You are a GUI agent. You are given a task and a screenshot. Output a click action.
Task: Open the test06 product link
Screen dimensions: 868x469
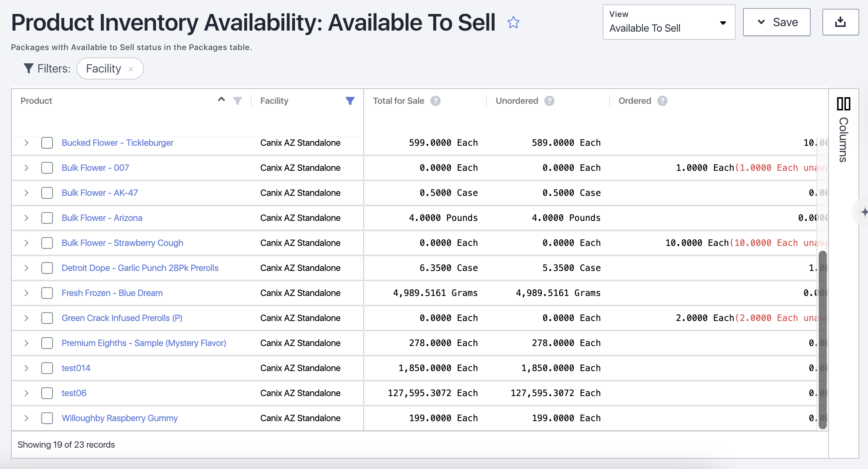[x=74, y=393]
